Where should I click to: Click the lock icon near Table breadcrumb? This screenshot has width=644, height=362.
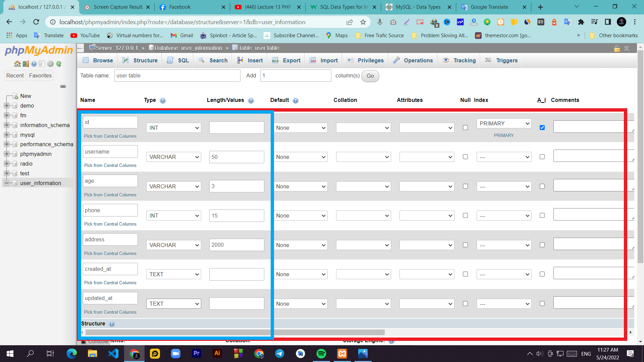coord(617,48)
